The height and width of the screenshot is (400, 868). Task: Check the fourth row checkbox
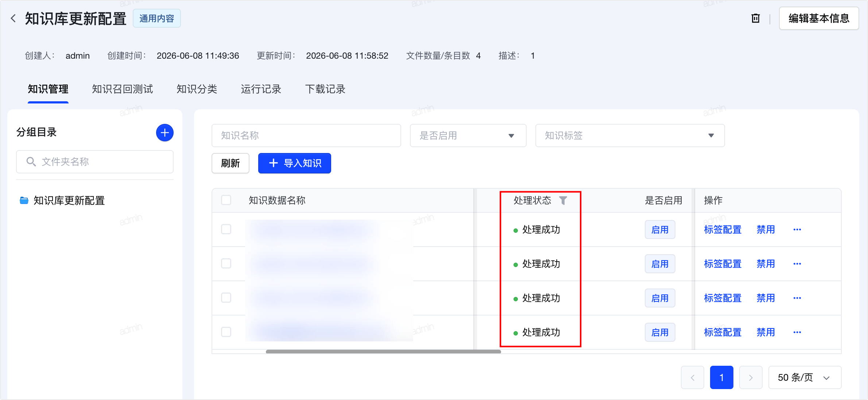pos(226,332)
